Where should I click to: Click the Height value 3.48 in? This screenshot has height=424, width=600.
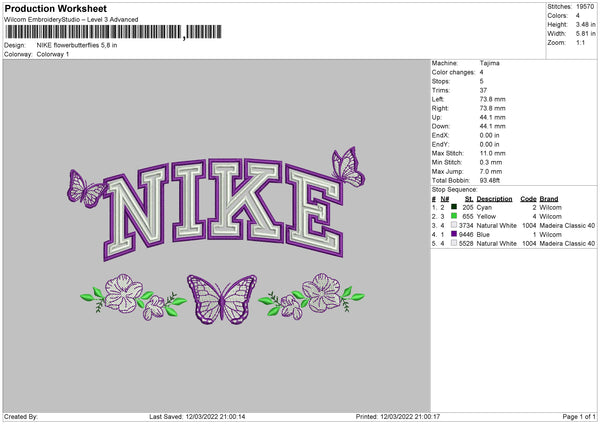(x=585, y=24)
